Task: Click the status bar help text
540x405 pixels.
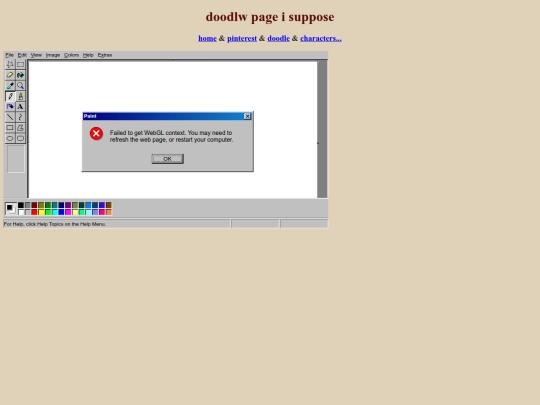Action: [x=55, y=224]
